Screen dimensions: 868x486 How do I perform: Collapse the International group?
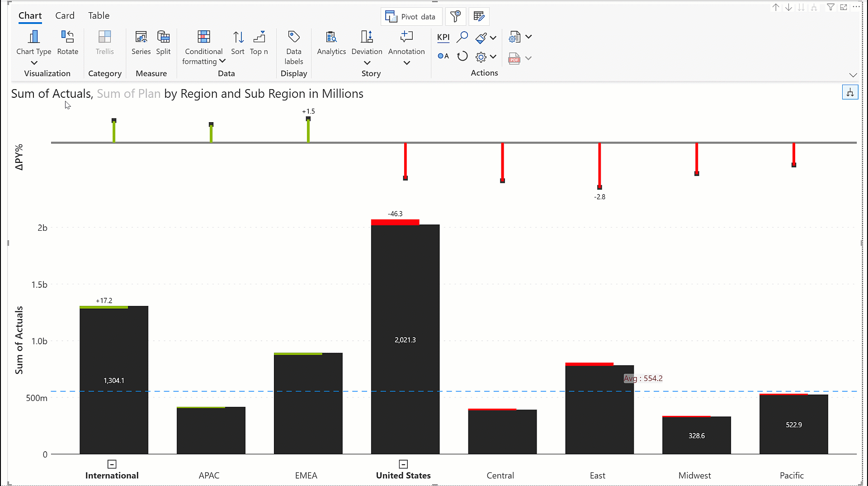(x=112, y=464)
